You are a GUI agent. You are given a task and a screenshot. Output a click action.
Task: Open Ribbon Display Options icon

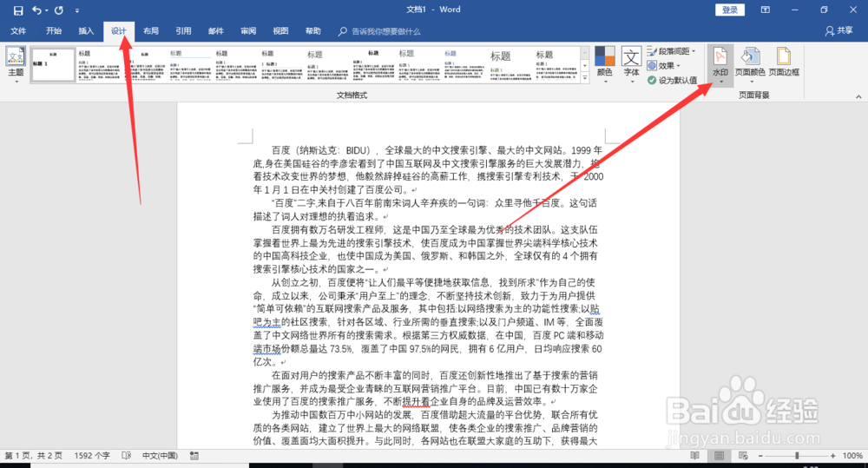coord(765,10)
